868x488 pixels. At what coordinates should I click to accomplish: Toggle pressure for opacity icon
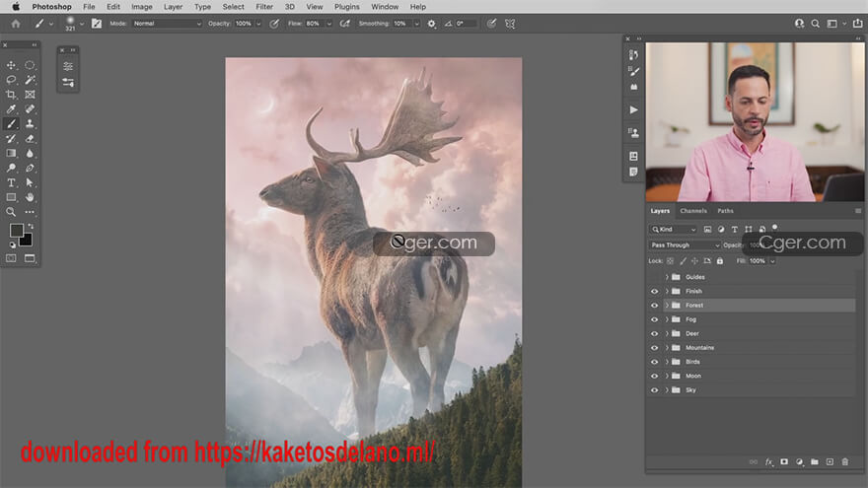(274, 24)
